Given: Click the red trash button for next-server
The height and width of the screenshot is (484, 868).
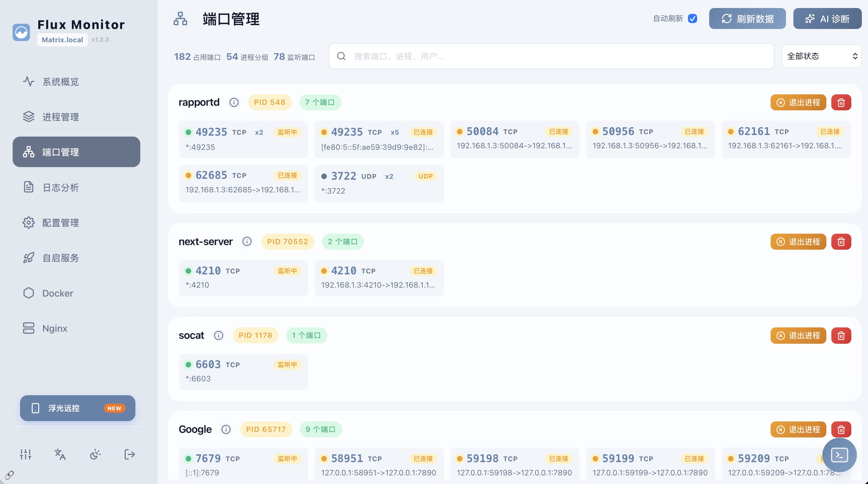Looking at the screenshot, I should pos(841,242).
